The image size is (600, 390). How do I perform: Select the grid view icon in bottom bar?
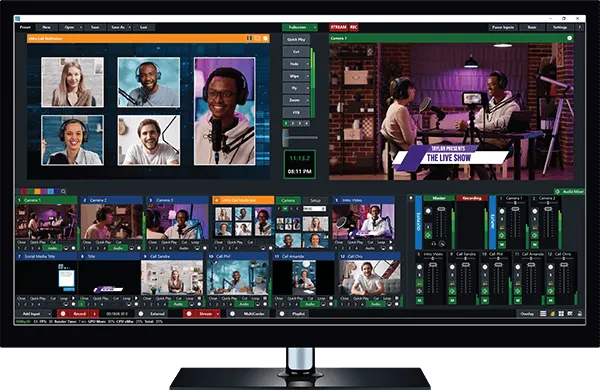pos(561,313)
